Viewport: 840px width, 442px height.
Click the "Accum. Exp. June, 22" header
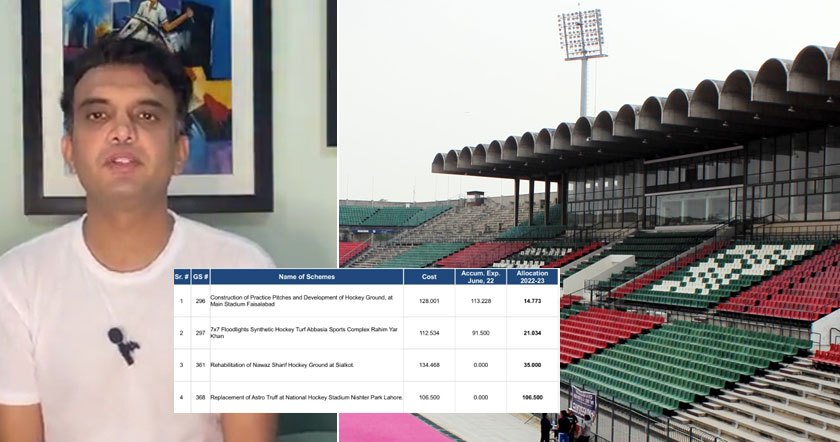[x=481, y=276]
